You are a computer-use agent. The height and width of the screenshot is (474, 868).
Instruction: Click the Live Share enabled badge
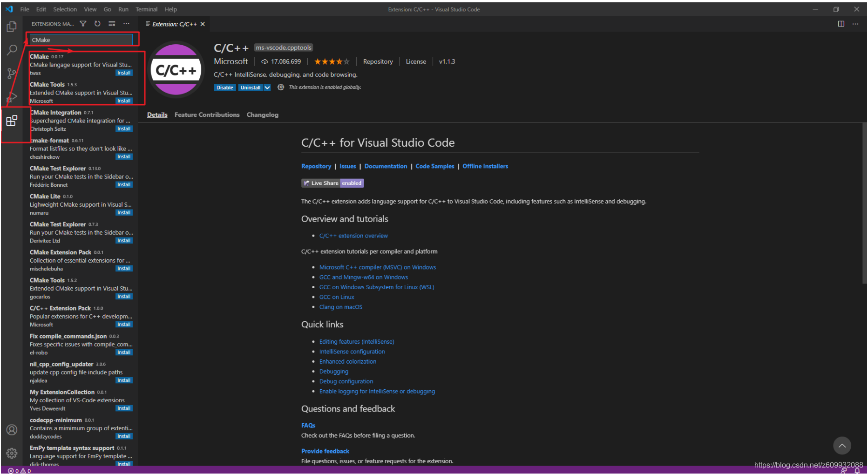click(x=332, y=183)
